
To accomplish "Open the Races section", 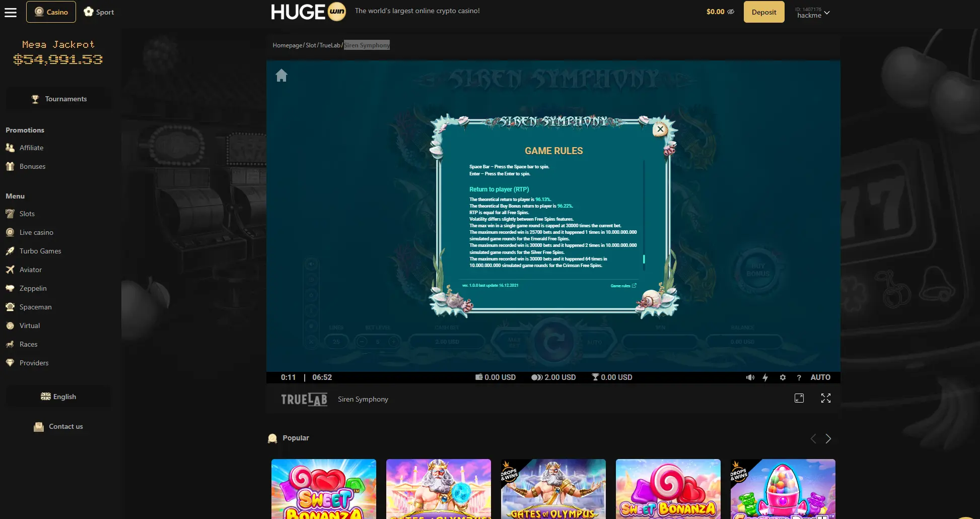I will (x=29, y=344).
